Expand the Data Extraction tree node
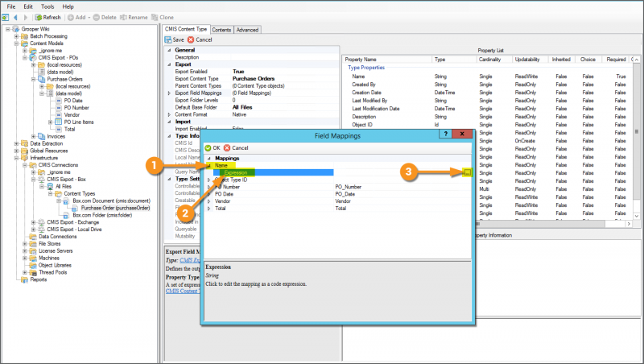Screen dimensions: 644x364 click(x=16, y=144)
